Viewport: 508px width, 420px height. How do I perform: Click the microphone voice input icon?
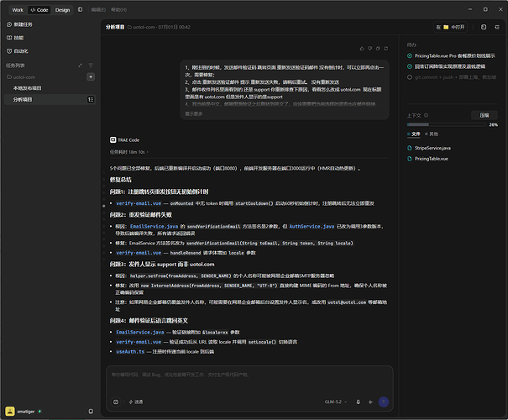(x=358, y=402)
